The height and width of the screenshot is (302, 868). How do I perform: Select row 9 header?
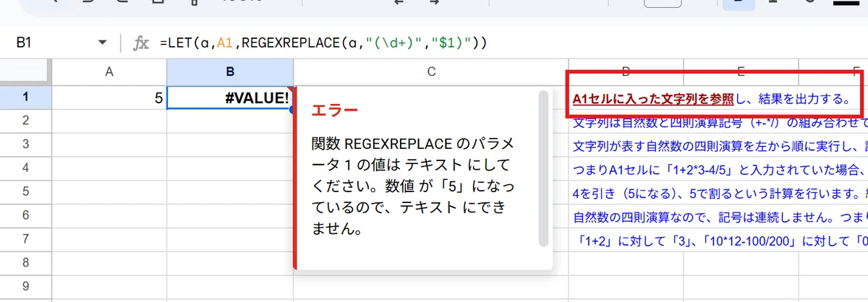pyautogui.click(x=26, y=288)
